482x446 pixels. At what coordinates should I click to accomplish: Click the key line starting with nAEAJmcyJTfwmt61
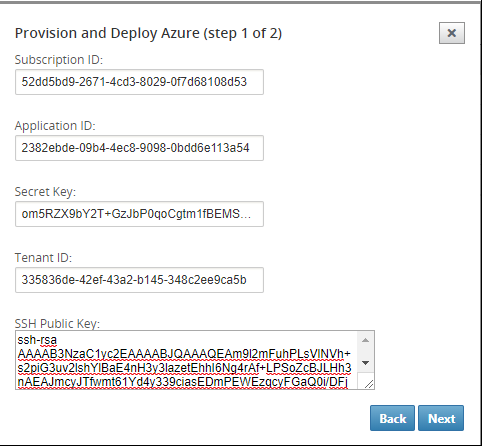click(x=183, y=382)
